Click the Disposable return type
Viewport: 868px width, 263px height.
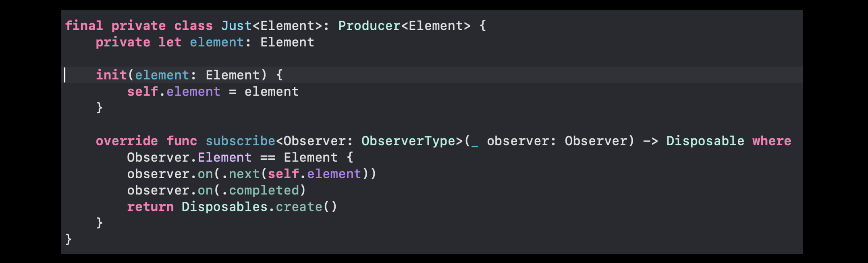click(x=705, y=141)
